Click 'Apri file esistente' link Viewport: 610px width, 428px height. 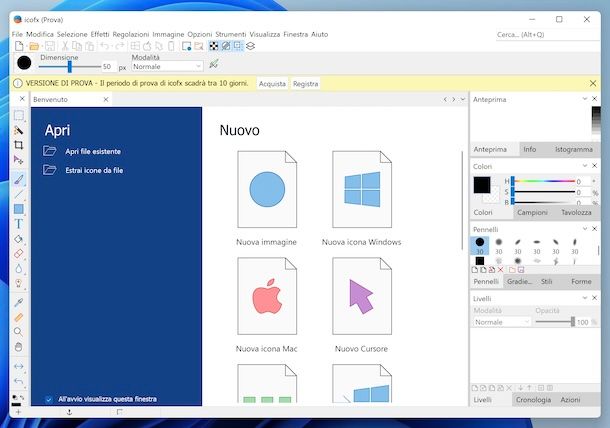(93, 151)
